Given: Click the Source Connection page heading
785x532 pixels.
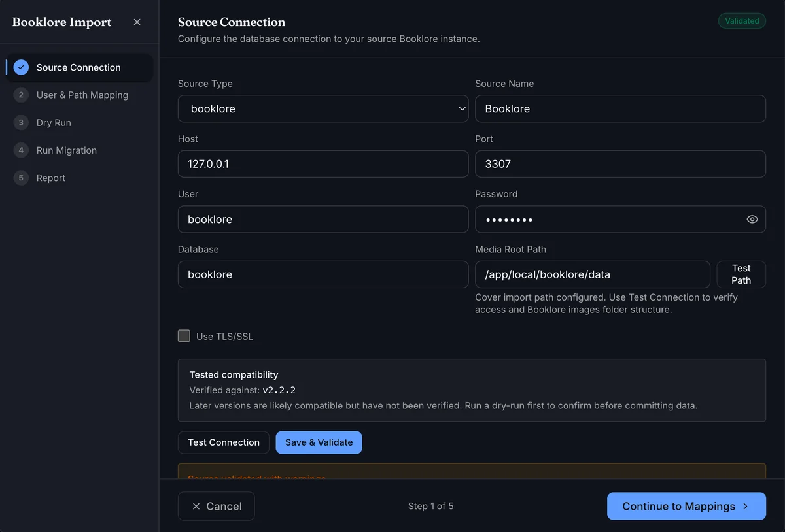Looking at the screenshot, I should click(x=232, y=22).
